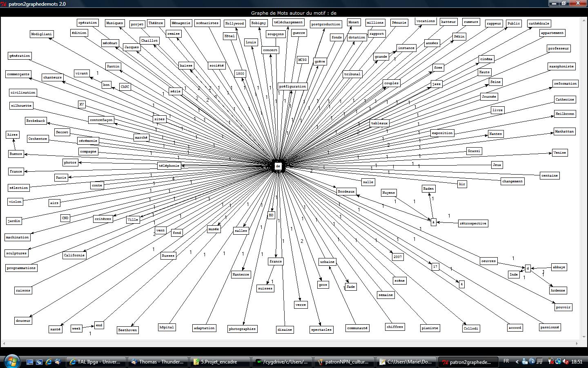The width and height of the screenshot is (588, 368).
Task: Select the 'Manhattan' word node
Action: 564,132
